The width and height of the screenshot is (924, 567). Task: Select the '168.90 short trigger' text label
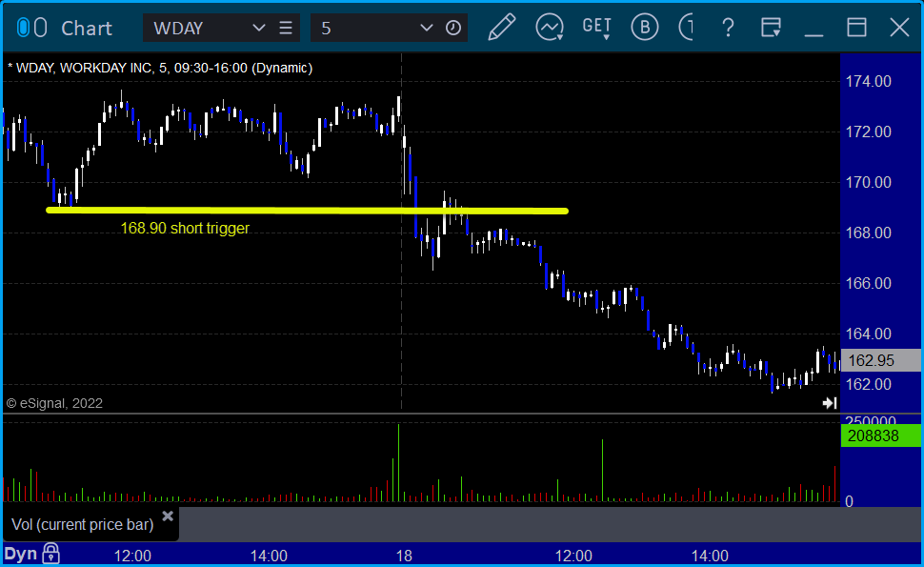pos(185,228)
